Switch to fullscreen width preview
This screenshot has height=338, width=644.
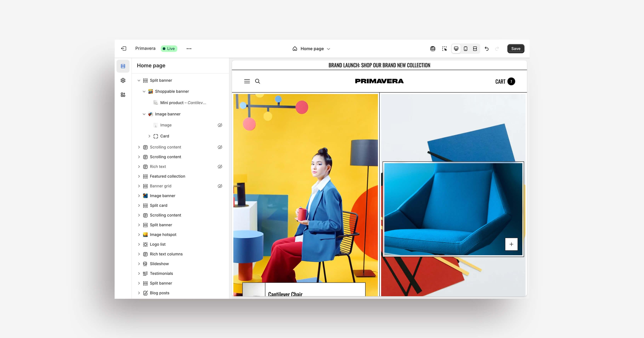pos(475,49)
